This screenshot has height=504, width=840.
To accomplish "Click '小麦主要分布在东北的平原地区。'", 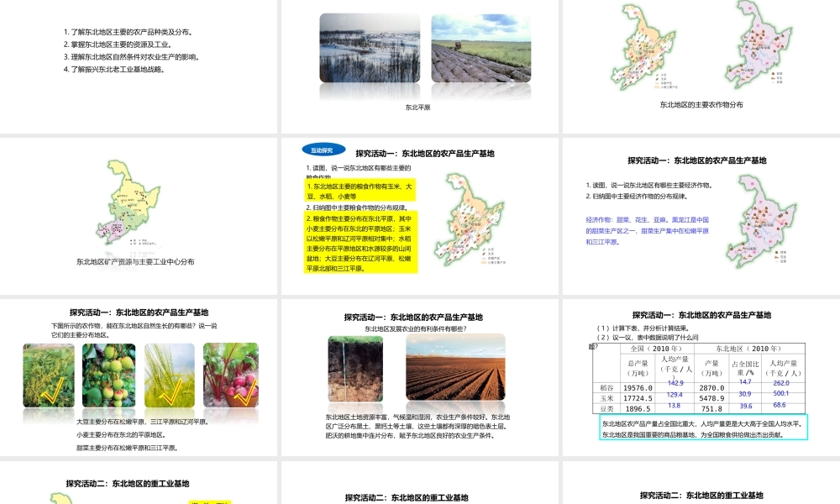I will pyautogui.click(x=121, y=435).
